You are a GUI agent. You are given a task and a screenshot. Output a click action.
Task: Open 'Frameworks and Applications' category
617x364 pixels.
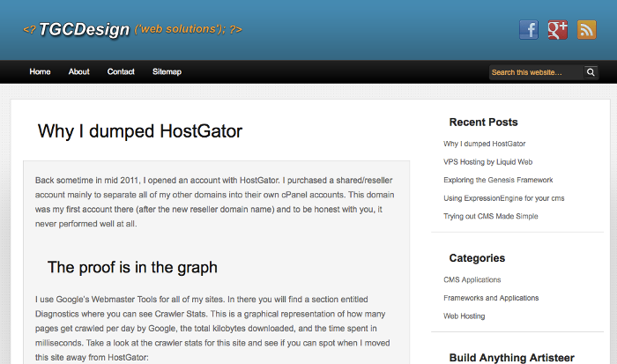pyautogui.click(x=491, y=298)
